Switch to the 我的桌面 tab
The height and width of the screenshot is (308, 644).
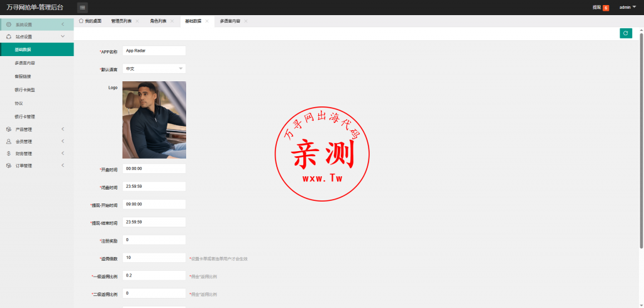(90, 21)
